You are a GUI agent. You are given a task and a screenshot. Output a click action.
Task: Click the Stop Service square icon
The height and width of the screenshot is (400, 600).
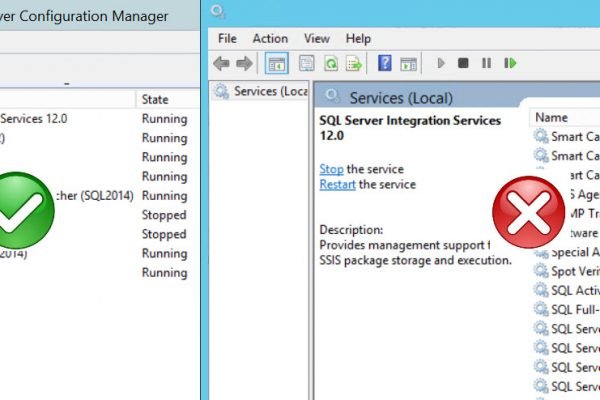[x=463, y=64]
